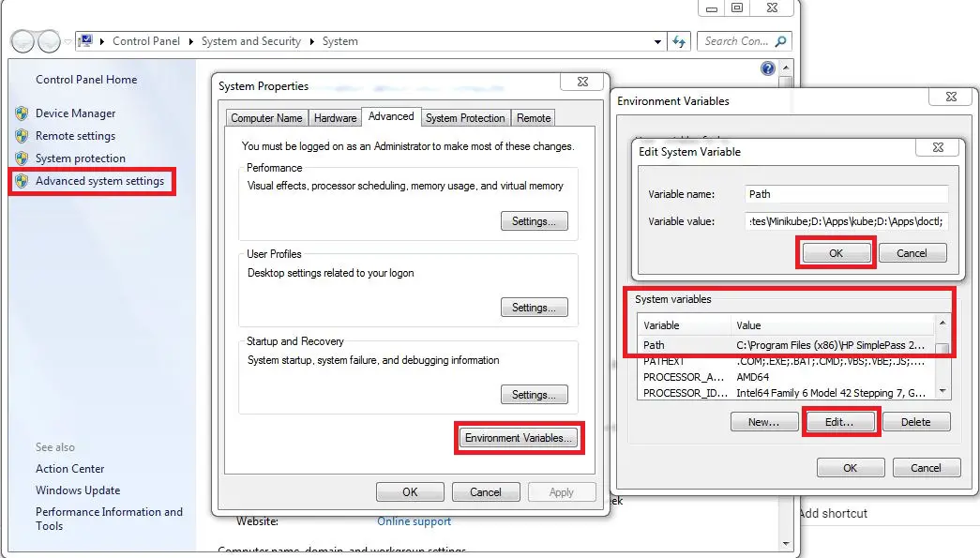Click the Device Manager shield icon
980x558 pixels.
click(x=21, y=113)
